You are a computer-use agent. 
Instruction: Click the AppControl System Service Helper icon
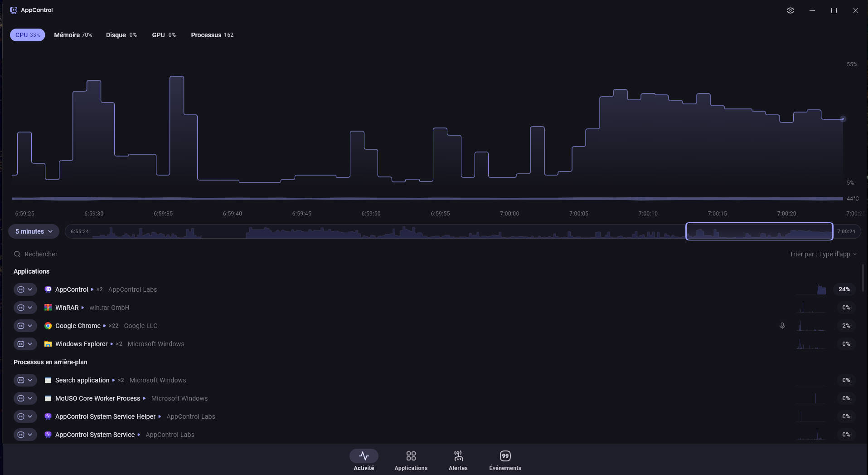48,416
